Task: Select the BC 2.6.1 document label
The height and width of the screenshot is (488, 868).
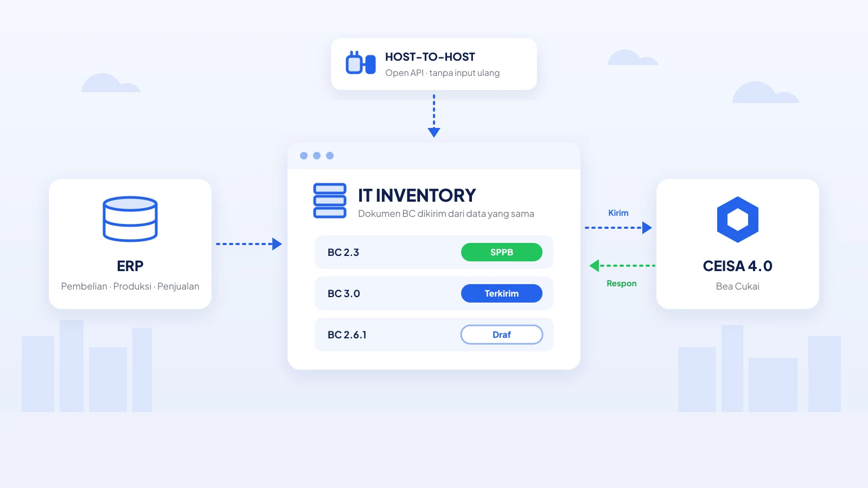Action: [347, 335]
